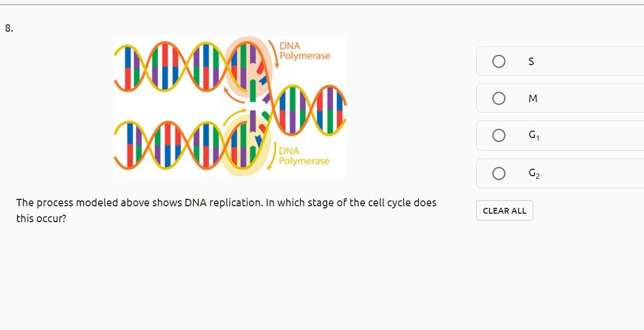Click the orange-highlighted polymerase circle
644x330 pixels.
[x=248, y=66]
